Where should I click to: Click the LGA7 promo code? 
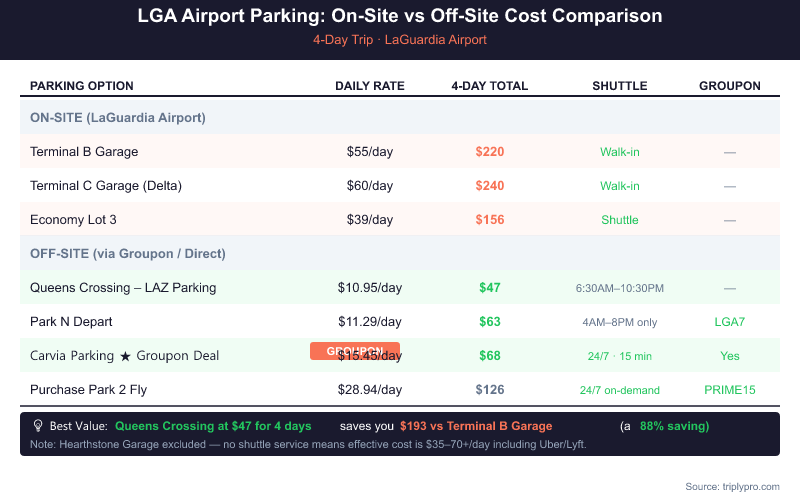(730, 322)
